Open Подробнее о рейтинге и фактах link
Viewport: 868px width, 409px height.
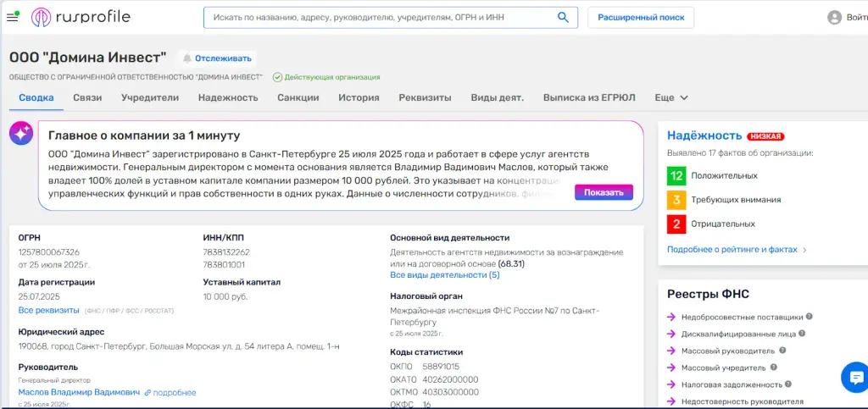tap(732, 249)
